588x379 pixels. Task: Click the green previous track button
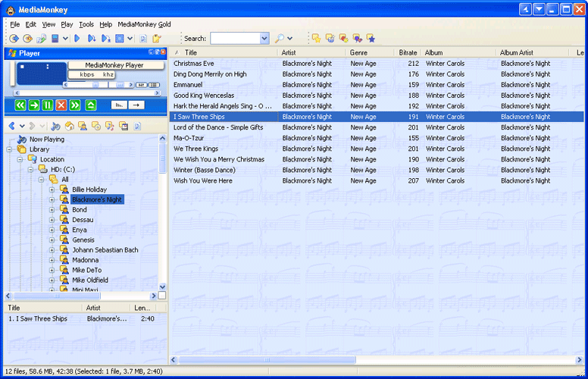20,105
